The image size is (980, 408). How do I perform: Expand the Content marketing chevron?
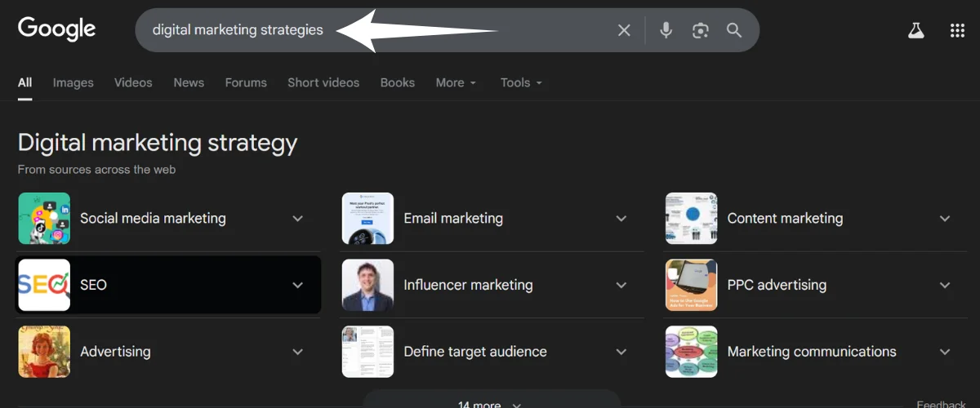(x=945, y=219)
